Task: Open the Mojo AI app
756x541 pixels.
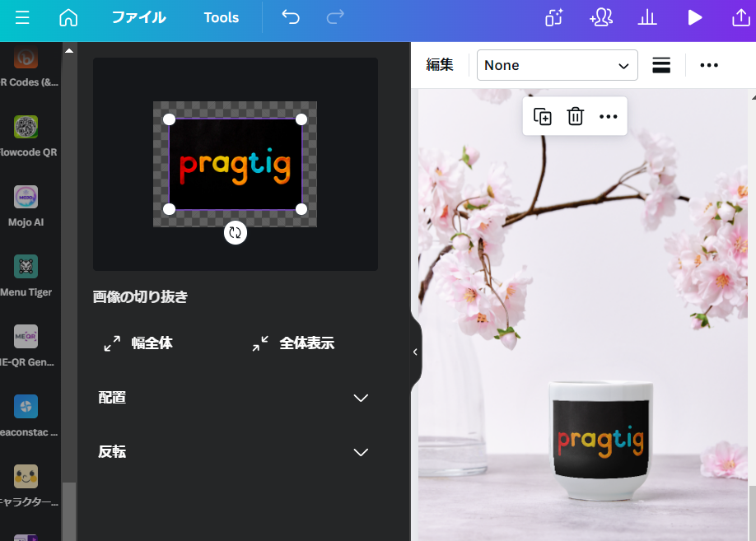Action: 26,207
